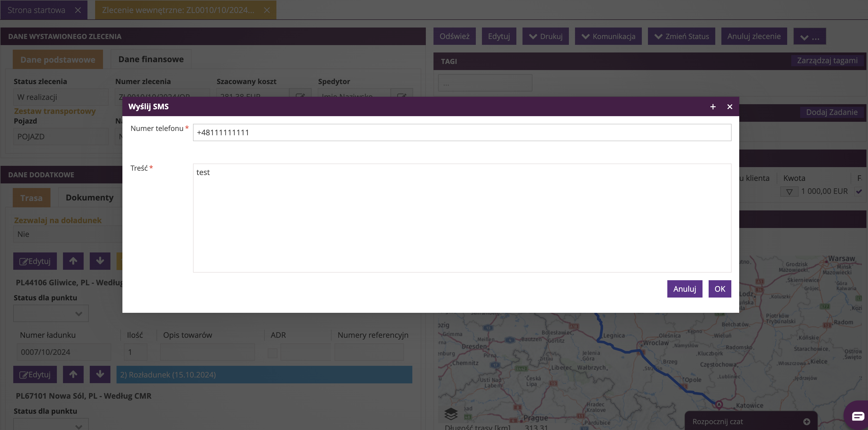Screen dimensions: 868x430
Task: Open the Dokumenty tab
Action: click(x=89, y=198)
